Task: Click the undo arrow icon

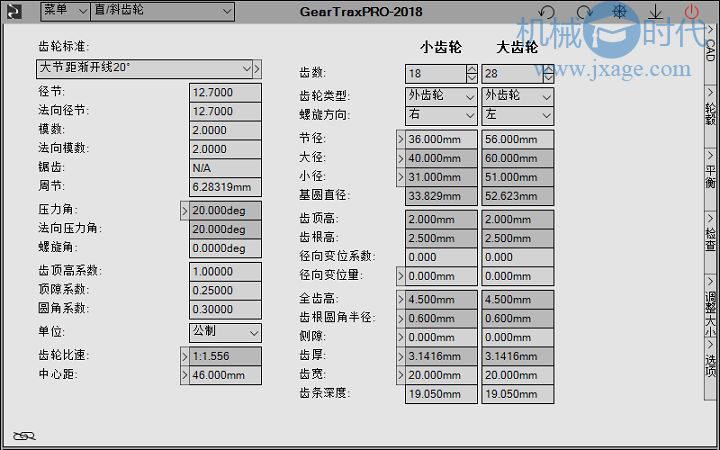Action: tap(546, 12)
